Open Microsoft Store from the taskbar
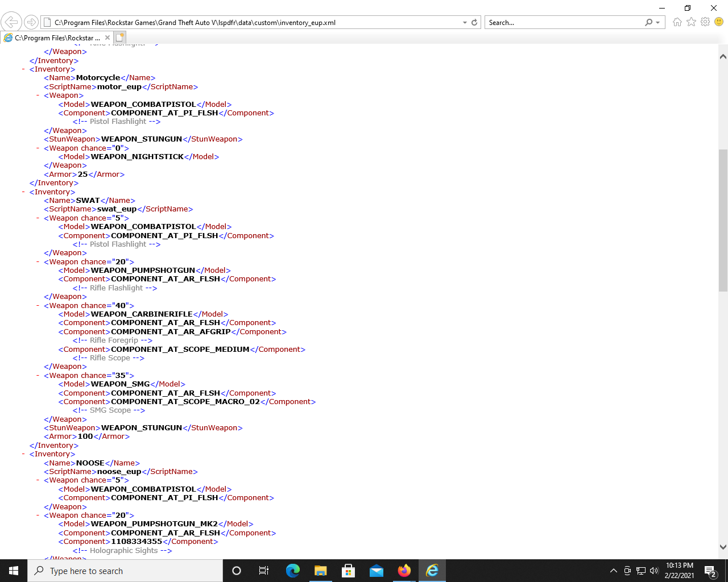 point(349,571)
